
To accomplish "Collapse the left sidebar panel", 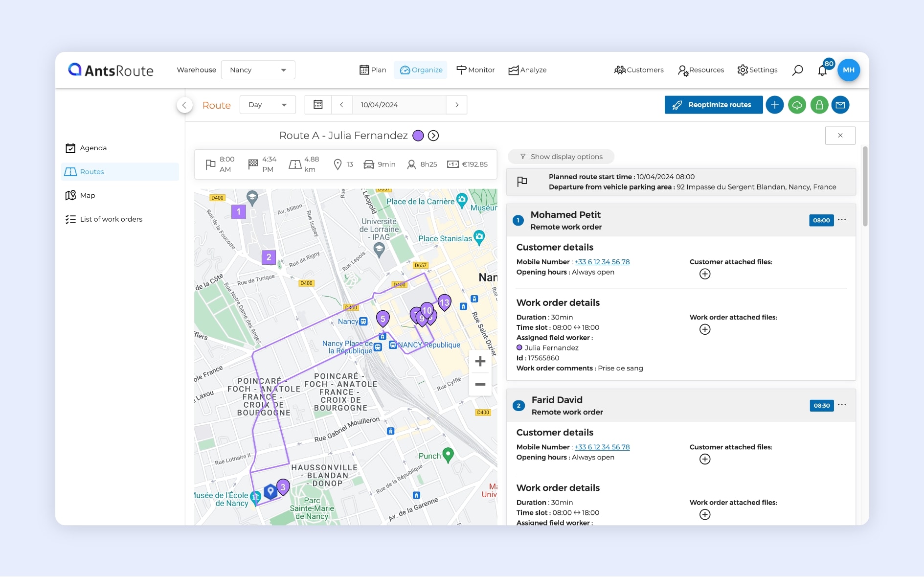I will 184,105.
